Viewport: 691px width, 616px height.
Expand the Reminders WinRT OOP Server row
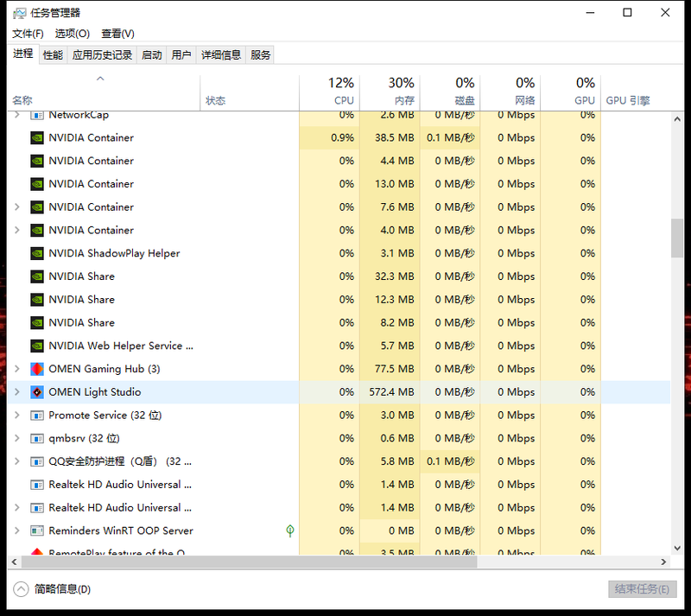16,530
